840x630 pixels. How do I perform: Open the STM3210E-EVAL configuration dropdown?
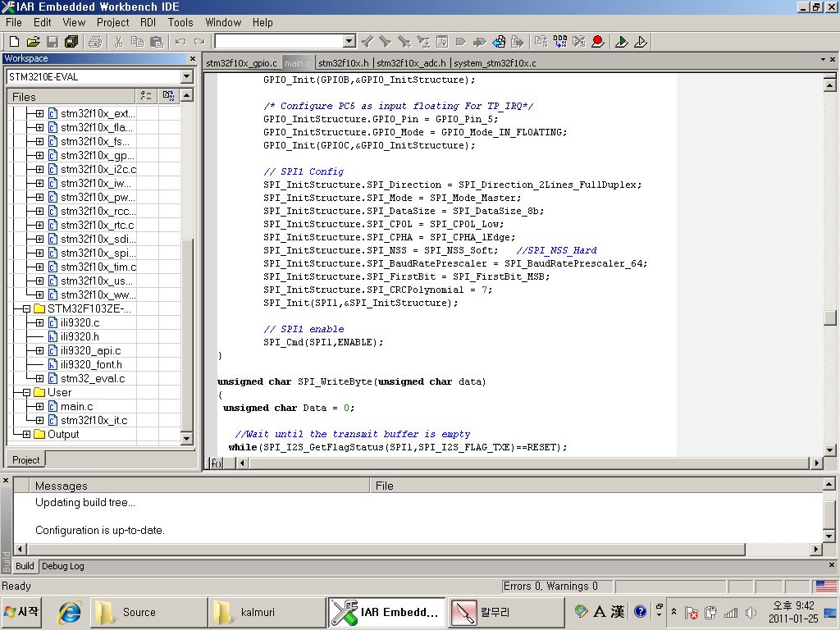pyautogui.click(x=186, y=76)
